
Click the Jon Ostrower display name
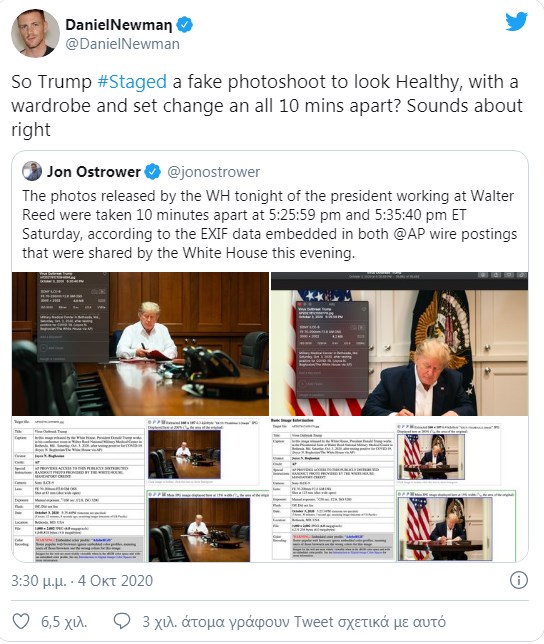(x=94, y=172)
